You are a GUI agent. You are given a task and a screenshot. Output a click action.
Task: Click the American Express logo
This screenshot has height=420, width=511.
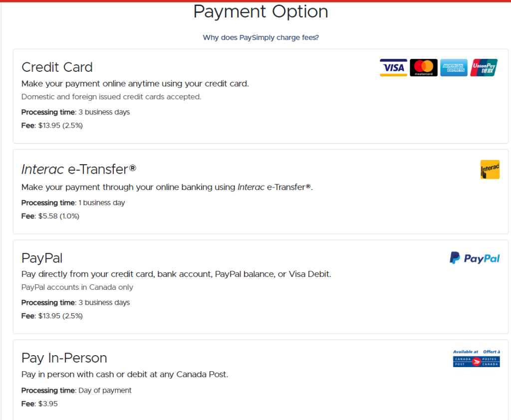pos(454,67)
